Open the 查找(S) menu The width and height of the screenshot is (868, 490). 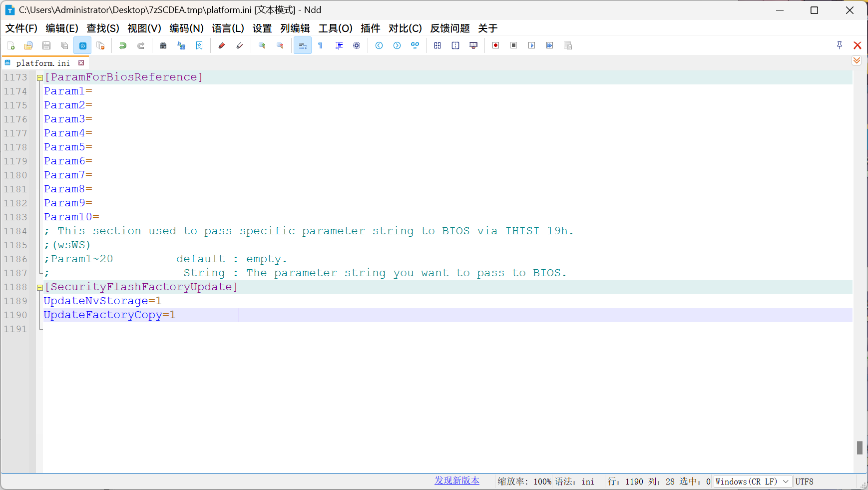[x=103, y=28]
